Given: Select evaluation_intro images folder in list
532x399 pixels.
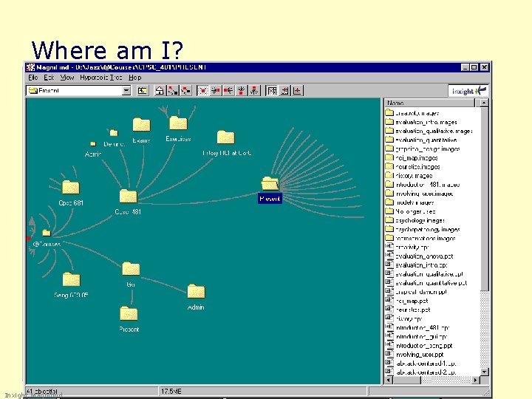Looking at the screenshot, I should (421, 122).
